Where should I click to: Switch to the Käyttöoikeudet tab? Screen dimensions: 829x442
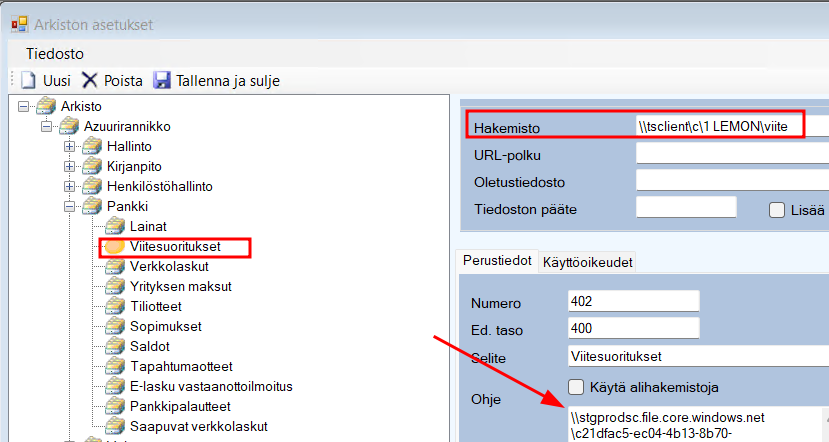(588, 262)
